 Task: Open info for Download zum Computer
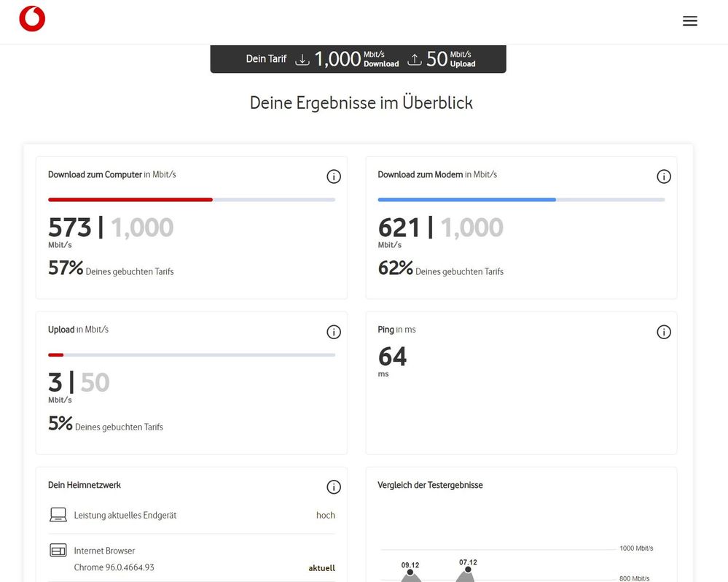(334, 176)
